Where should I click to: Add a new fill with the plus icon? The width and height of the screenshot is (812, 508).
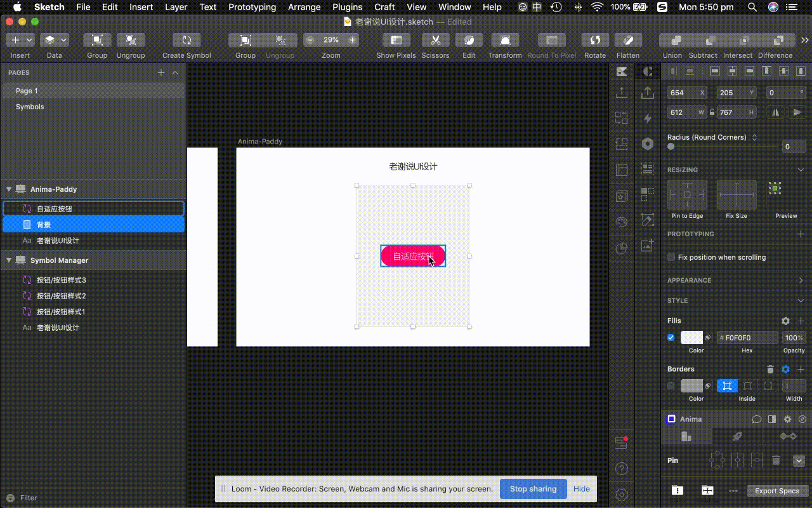click(801, 321)
